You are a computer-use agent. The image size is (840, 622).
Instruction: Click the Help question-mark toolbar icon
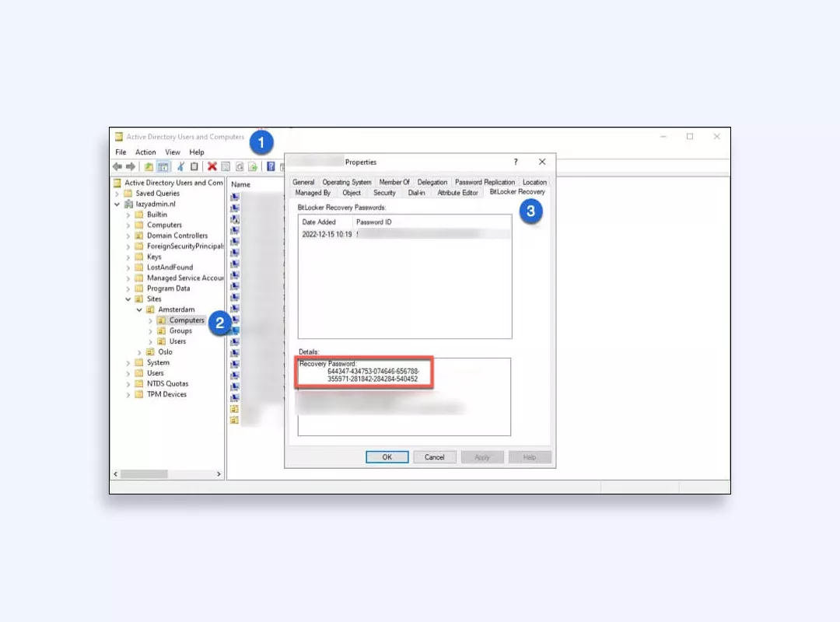tap(271, 166)
